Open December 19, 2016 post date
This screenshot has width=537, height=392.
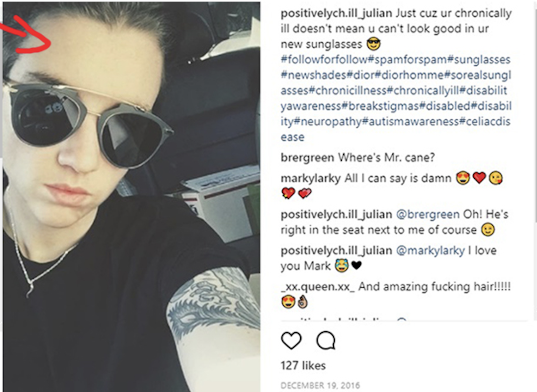320,385
